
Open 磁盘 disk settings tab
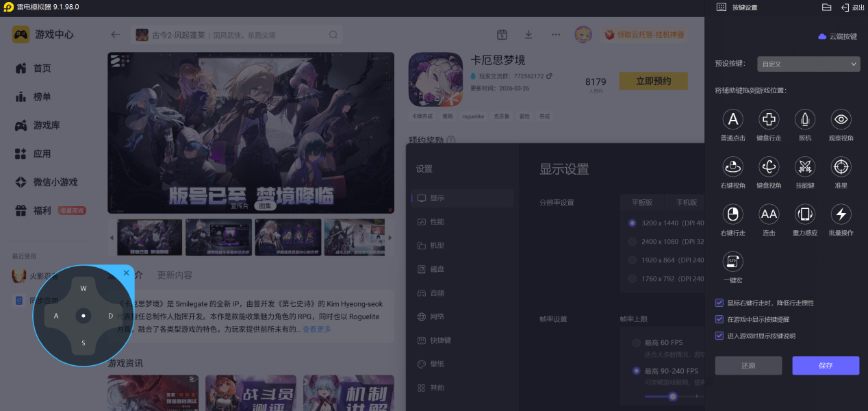462,269
